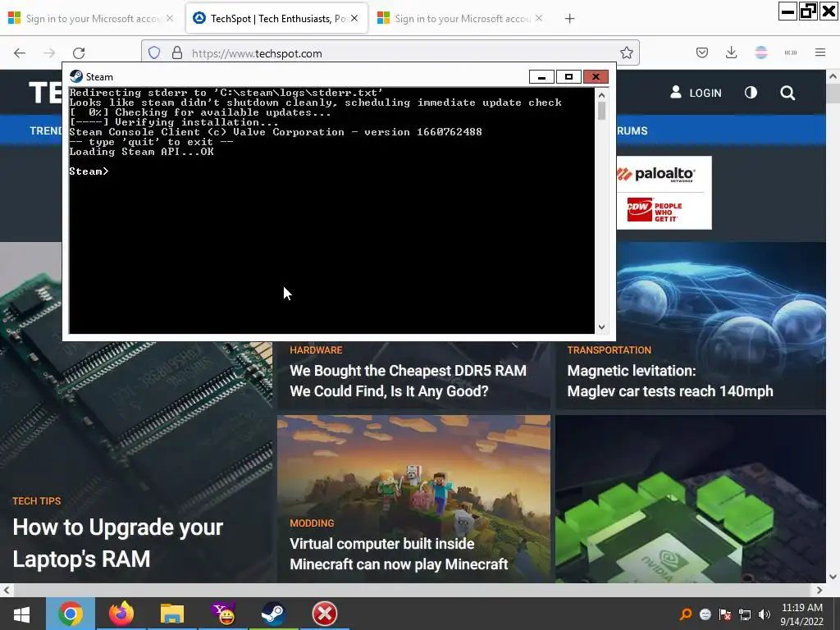This screenshot has height=630, width=840.
Task: Open a new browser tab
Action: [569, 19]
